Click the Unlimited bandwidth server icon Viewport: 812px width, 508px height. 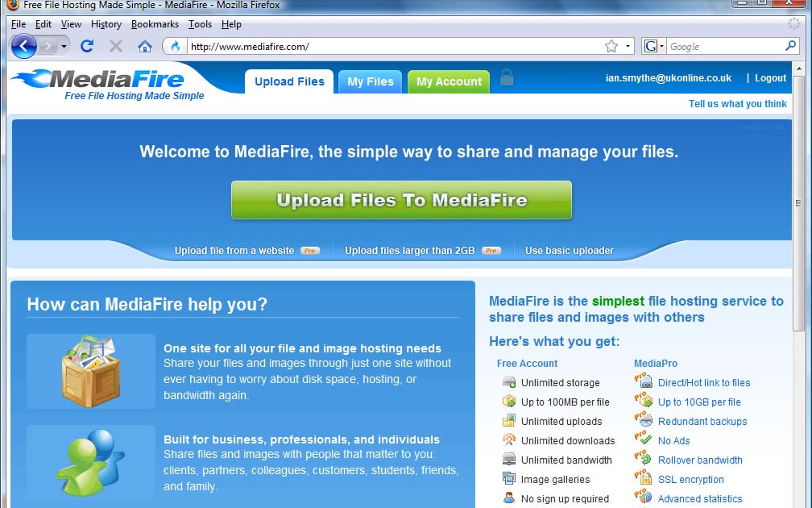[509, 460]
